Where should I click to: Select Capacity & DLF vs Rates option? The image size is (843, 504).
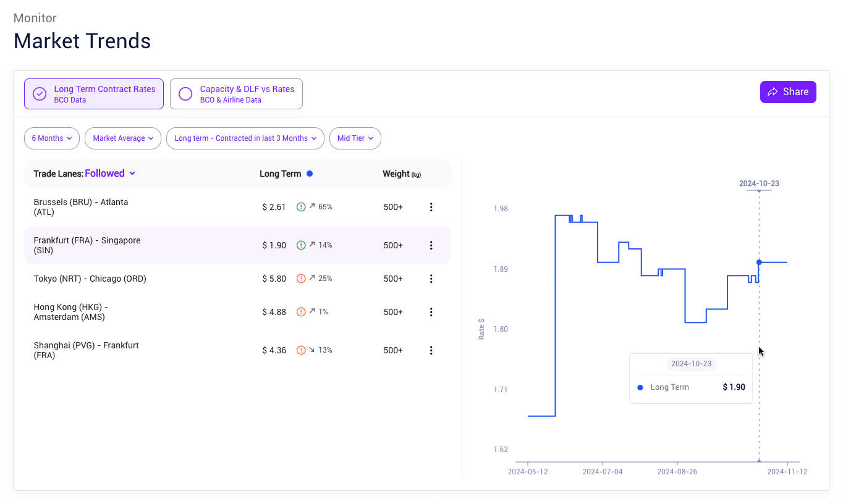(x=236, y=94)
